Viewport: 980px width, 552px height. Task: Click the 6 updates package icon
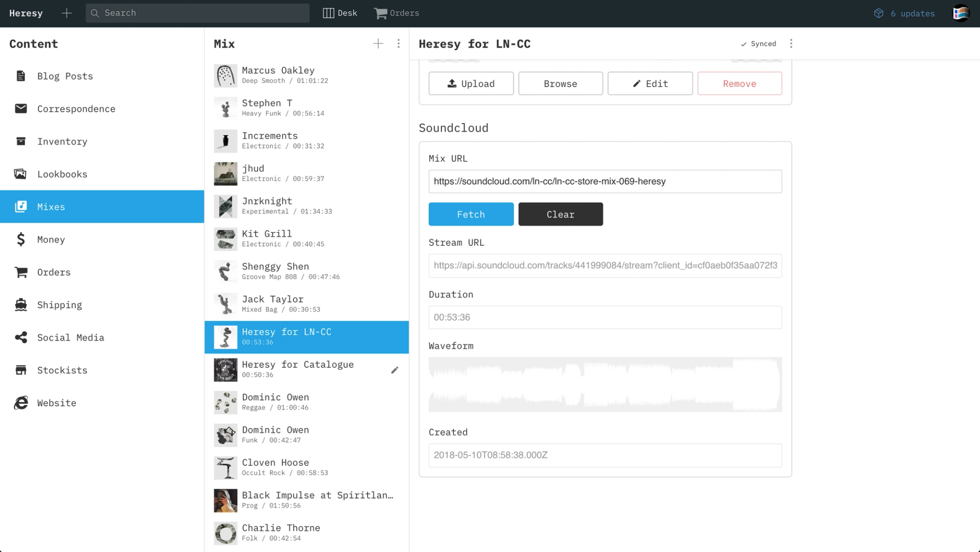tap(878, 13)
